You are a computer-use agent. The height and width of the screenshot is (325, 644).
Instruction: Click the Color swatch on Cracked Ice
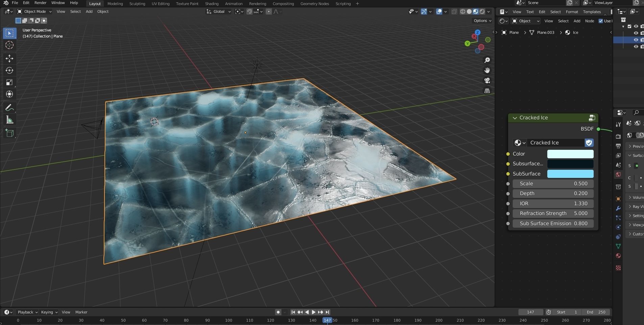pos(570,154)
